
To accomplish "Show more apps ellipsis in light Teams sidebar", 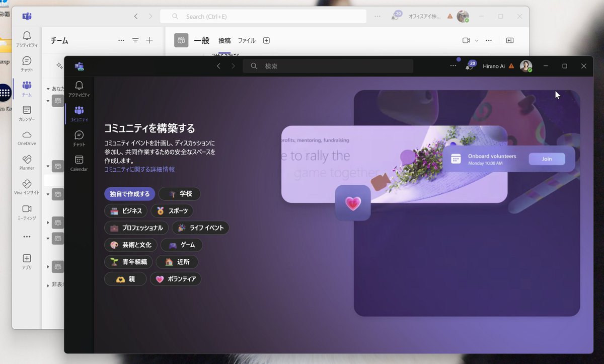I will 27,237.
